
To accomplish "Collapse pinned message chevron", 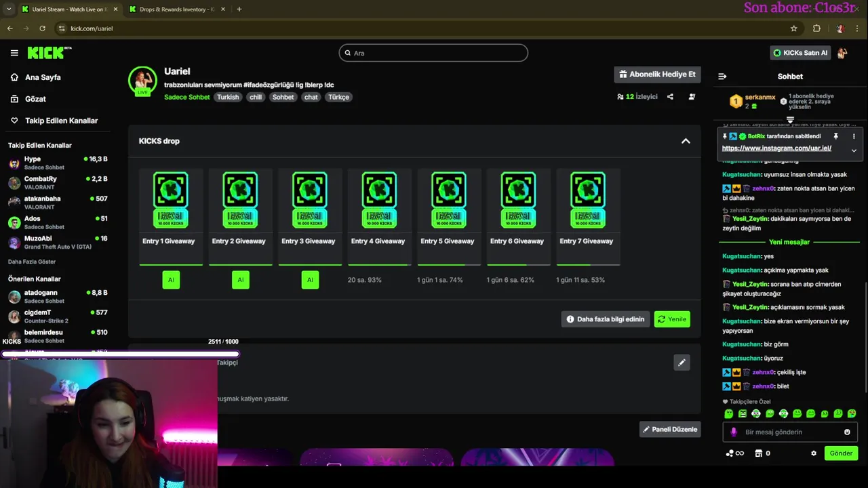I will pos(854,150).
